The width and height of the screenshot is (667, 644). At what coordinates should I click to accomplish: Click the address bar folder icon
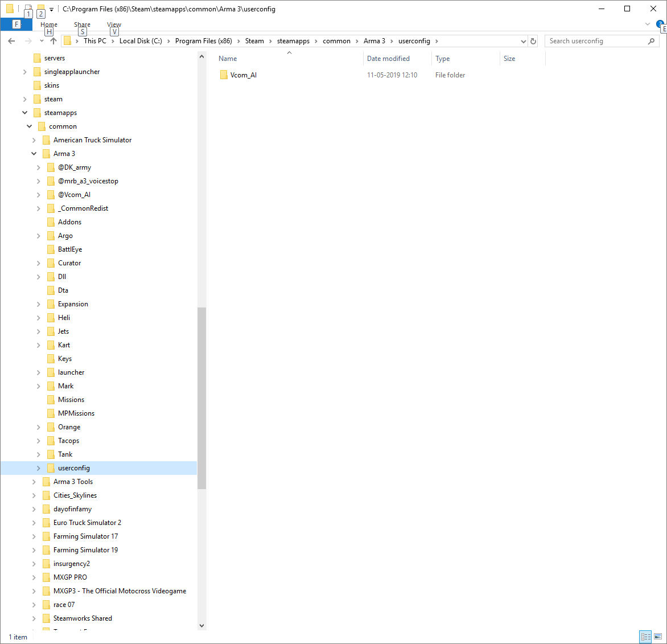click(67, 41)
